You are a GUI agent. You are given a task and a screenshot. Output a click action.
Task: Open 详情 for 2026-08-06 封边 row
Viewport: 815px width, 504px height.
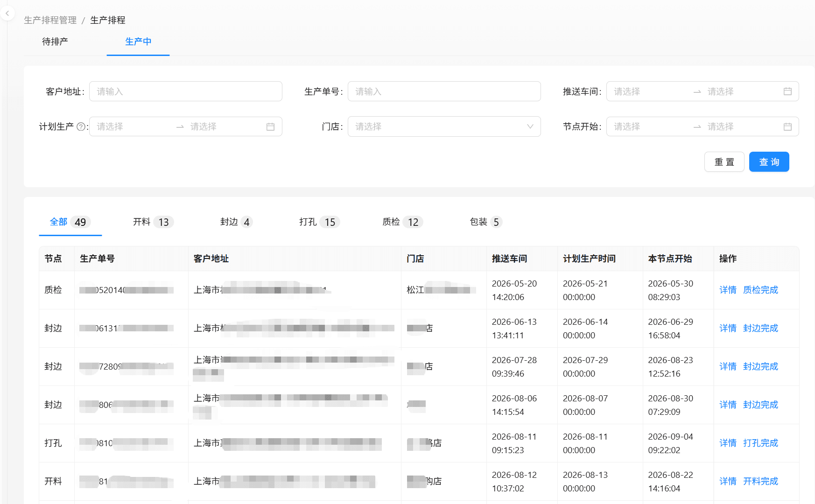[x=728, y=405]
